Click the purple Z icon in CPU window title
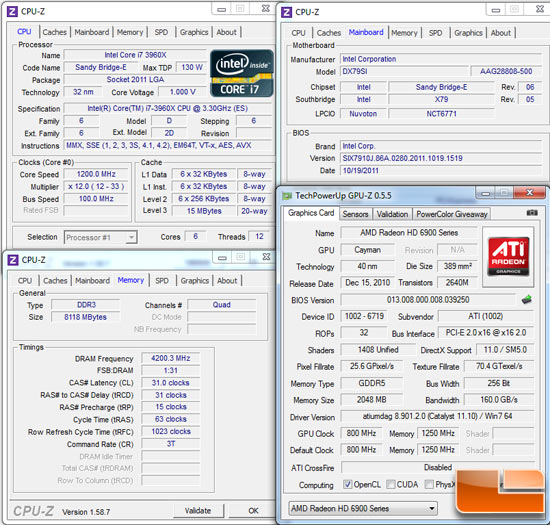This screenshot has height=525, width=550. click(x=12, y=11)
